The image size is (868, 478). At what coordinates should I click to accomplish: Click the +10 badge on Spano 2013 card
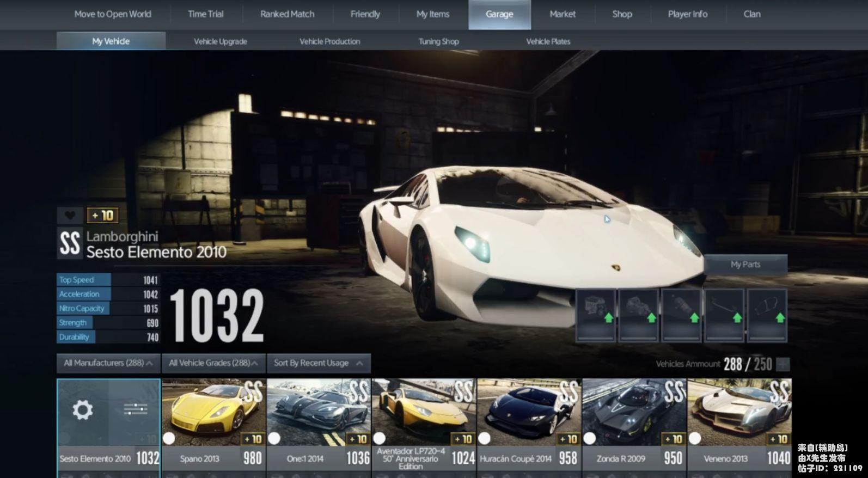(x=253, y=439)
